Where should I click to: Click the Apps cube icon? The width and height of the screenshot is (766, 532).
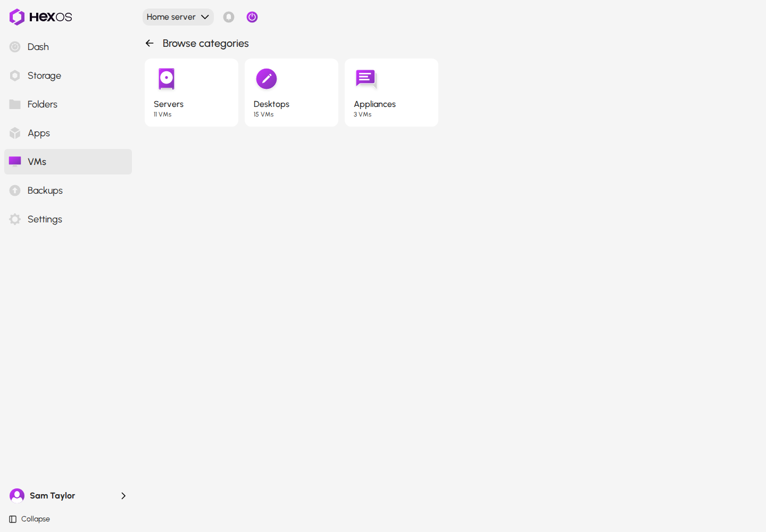15,133
